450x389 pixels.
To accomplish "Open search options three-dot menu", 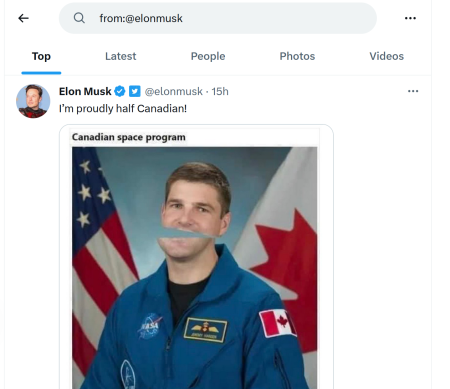I will tap(410, 18).
